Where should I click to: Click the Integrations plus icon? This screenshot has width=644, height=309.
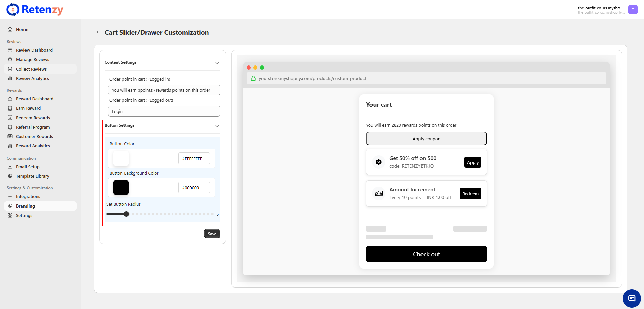pyautogui.click(x=10, y=197)
